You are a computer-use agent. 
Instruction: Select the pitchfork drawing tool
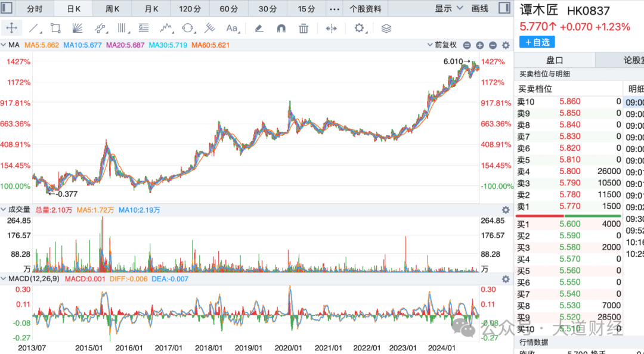(209, 29)
